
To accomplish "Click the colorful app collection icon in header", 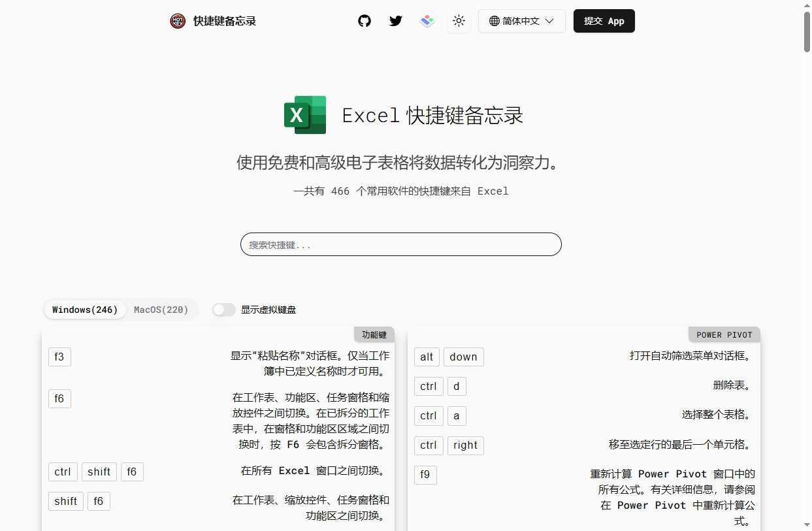I will tap(427, 21).
